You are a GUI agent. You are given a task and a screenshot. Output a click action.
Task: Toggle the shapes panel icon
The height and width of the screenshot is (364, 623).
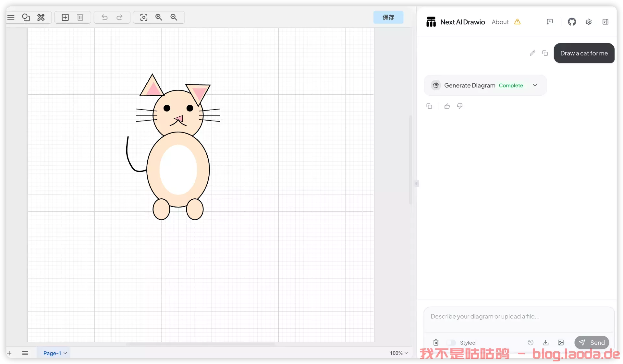pyautogui.click(x=26, y=17)
